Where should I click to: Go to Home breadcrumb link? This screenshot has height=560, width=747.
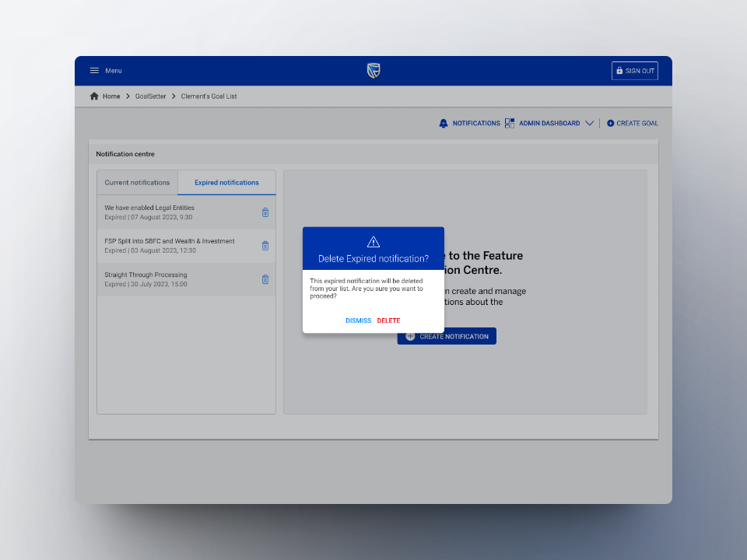coord(111,96)
